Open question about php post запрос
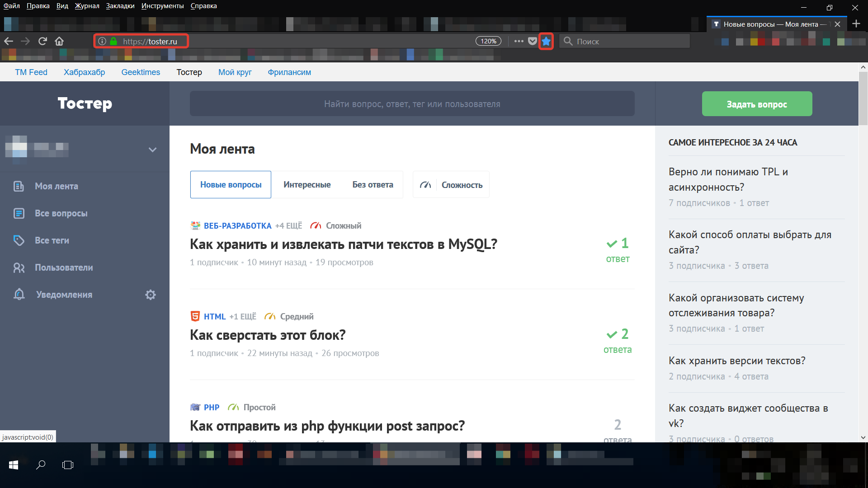 pyautogui.click(x=327, y=426)
